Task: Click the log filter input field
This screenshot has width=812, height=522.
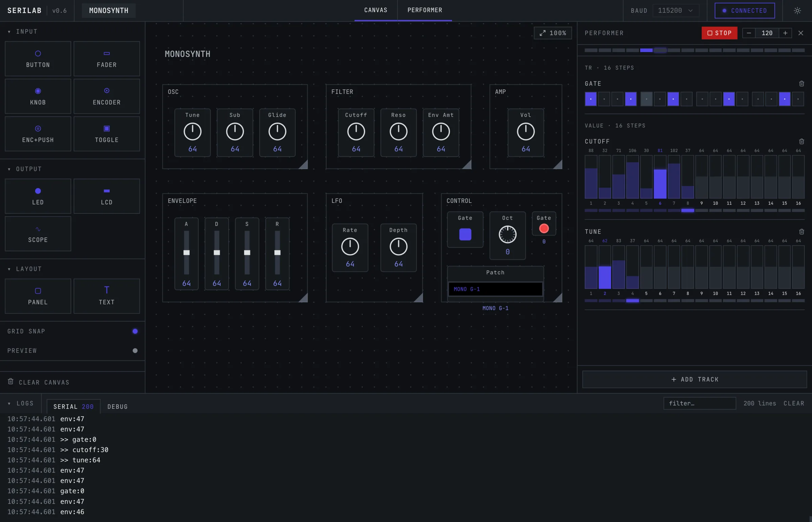Action: [x=699, y=403]
